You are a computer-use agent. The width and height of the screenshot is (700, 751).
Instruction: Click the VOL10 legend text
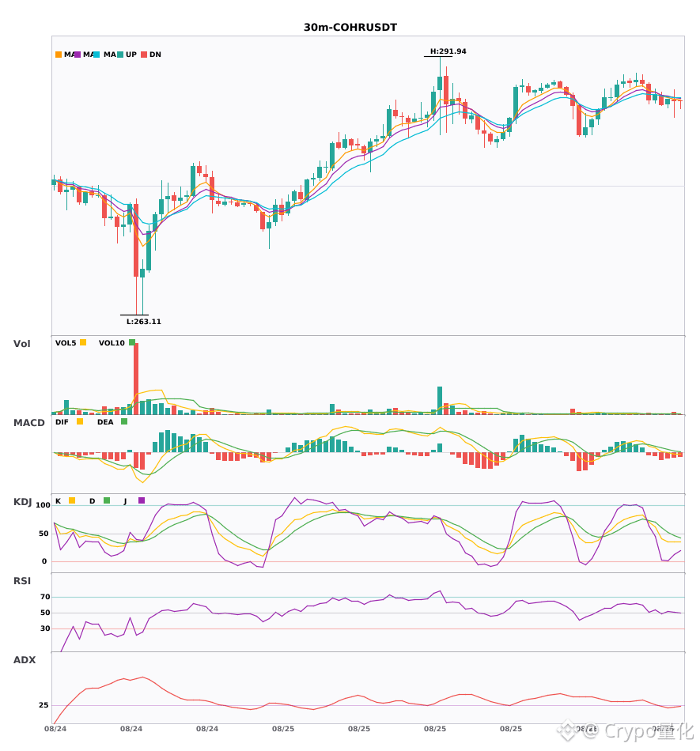[x=112, y=343]
